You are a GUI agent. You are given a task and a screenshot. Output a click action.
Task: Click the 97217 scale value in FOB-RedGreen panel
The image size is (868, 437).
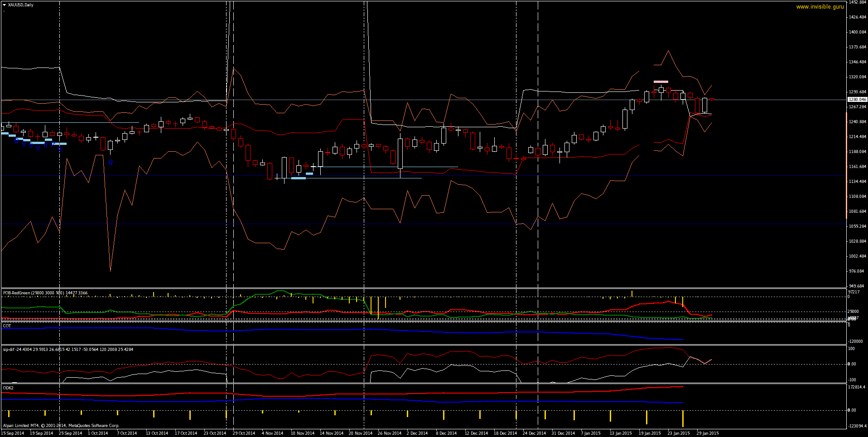854,292
